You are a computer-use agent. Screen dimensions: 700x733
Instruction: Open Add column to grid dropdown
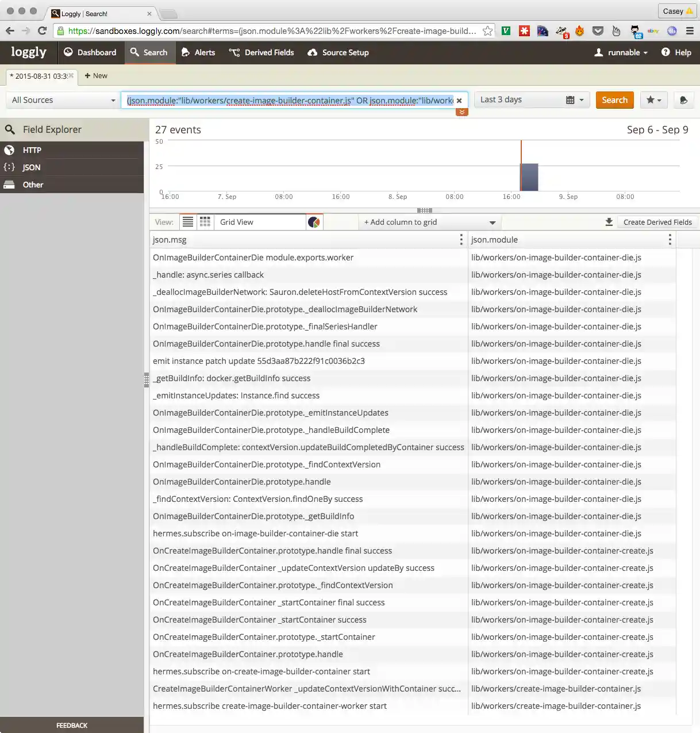coord(429,222)
